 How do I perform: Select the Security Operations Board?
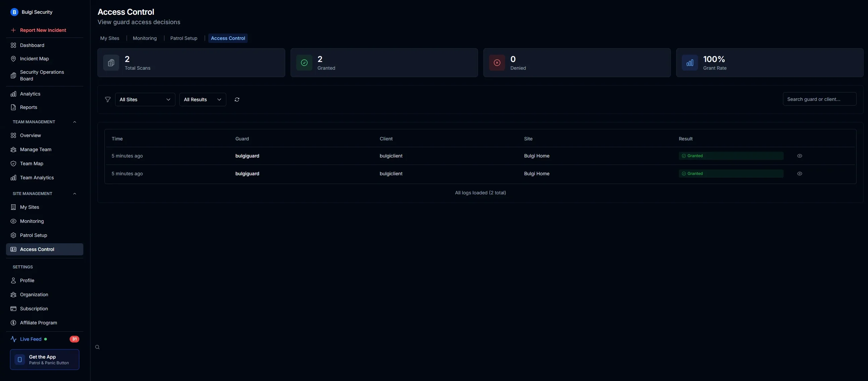[42, 75]
